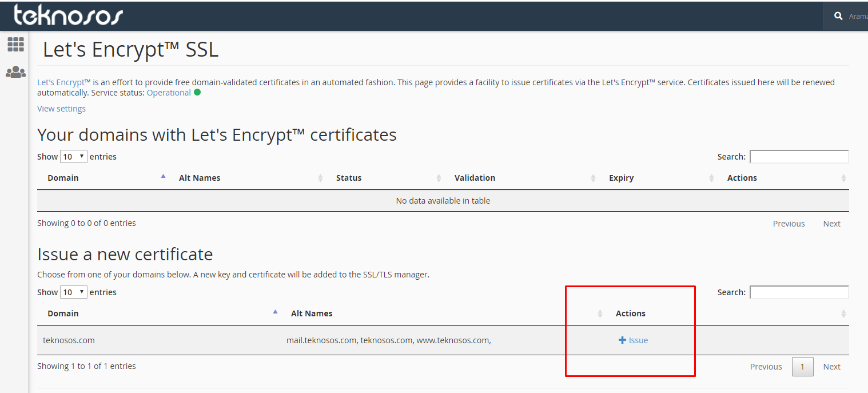The image size is (868, 393).
Task: Open the user manager people icon
Action: click(x=15, y=72)
